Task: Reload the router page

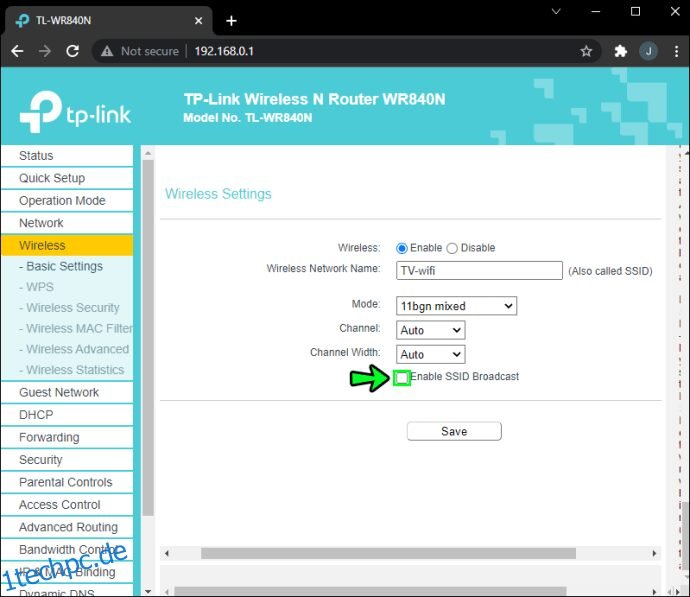Action: pos(73,51)
